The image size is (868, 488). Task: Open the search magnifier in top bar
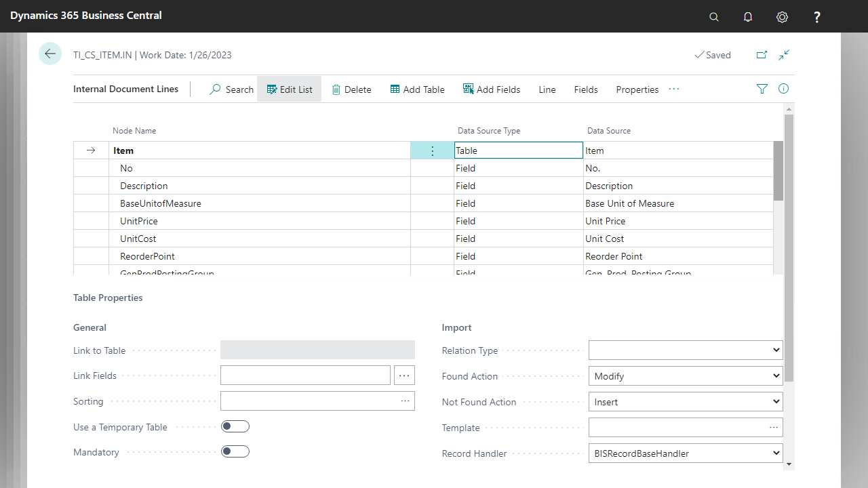click(x=714, y=17)
